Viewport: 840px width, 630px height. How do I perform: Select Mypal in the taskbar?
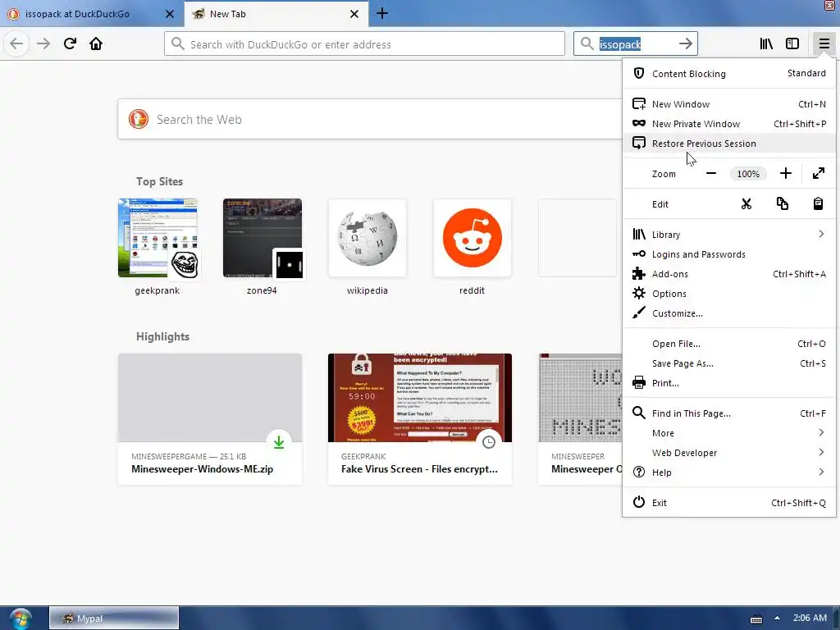pyautogui.click(x=114, y=619)
